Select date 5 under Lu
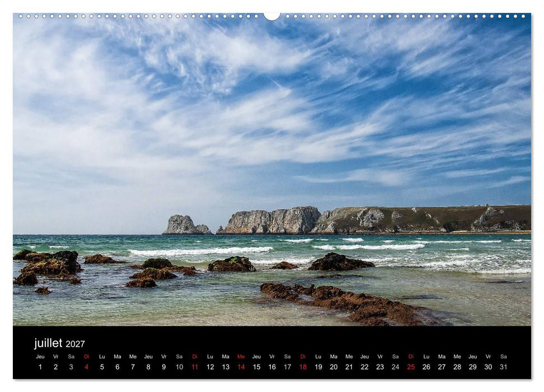Screen dimensions: 544x392 [102, 367]
